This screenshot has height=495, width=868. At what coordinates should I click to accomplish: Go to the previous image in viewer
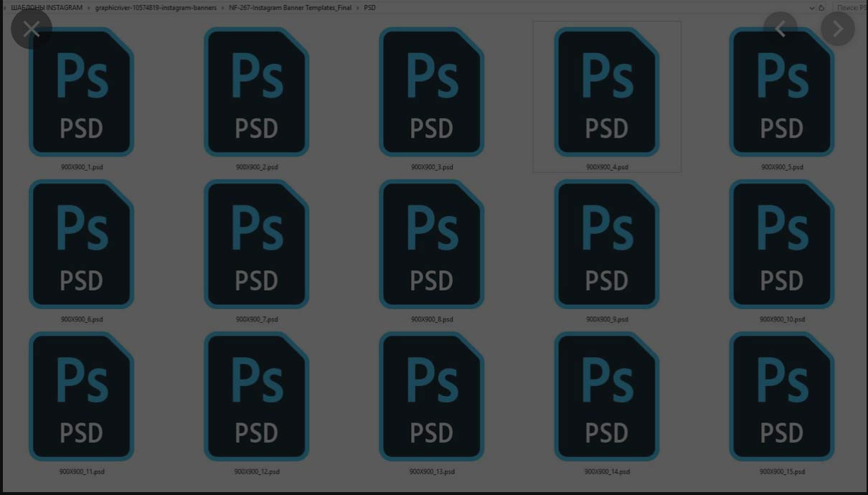[x=780, y=29]
